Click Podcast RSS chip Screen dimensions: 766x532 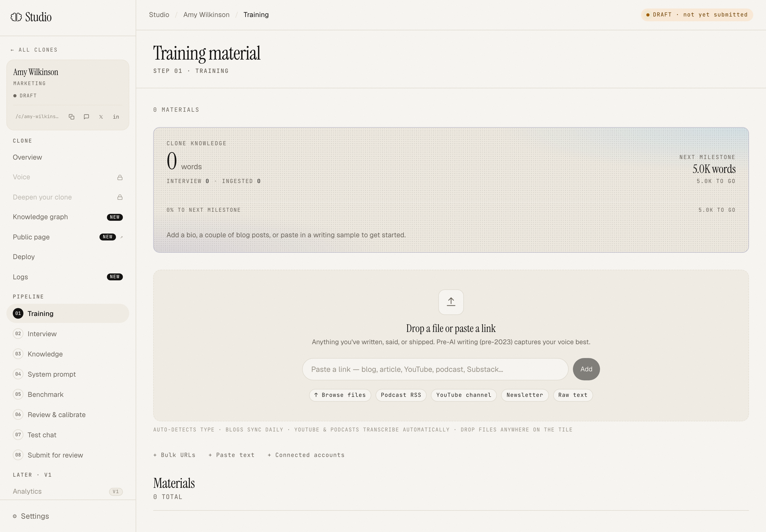401,395
